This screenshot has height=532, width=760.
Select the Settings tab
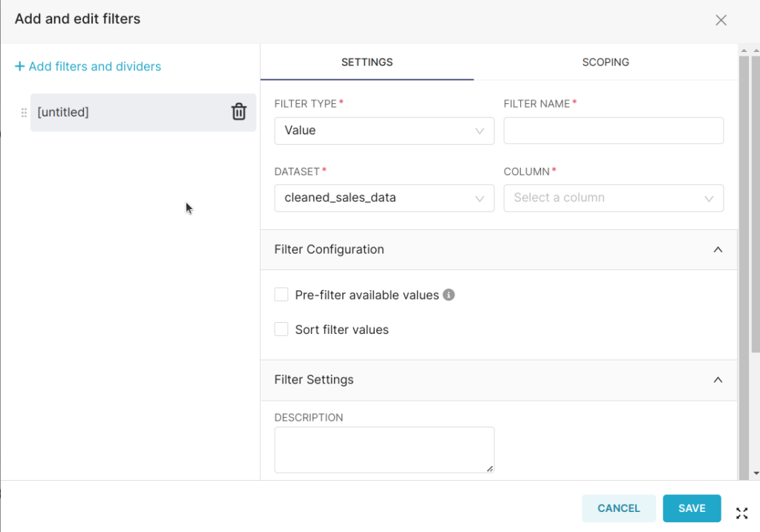(x=367, y=62)
